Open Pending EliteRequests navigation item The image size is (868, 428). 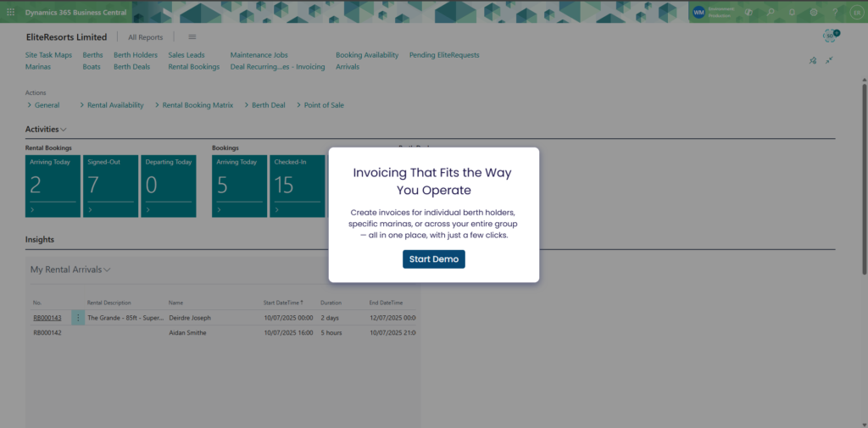pyautogui.click(x=444, y=55)
